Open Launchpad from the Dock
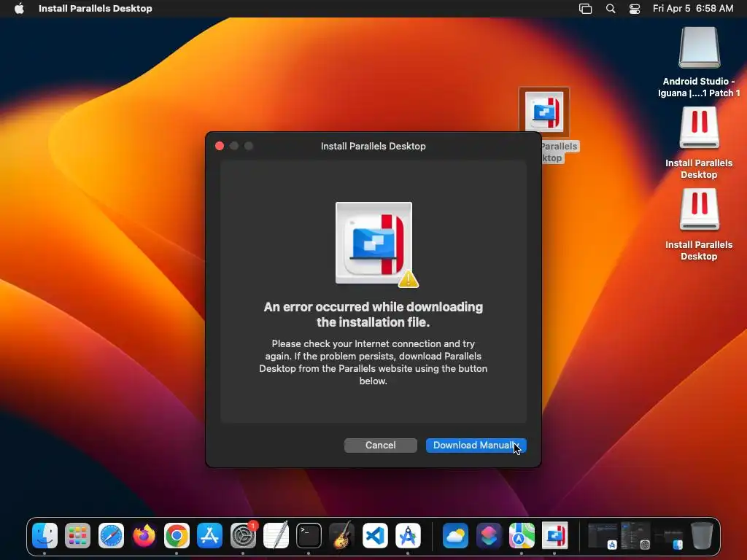747x560 pixels. [x=77, y=536]
